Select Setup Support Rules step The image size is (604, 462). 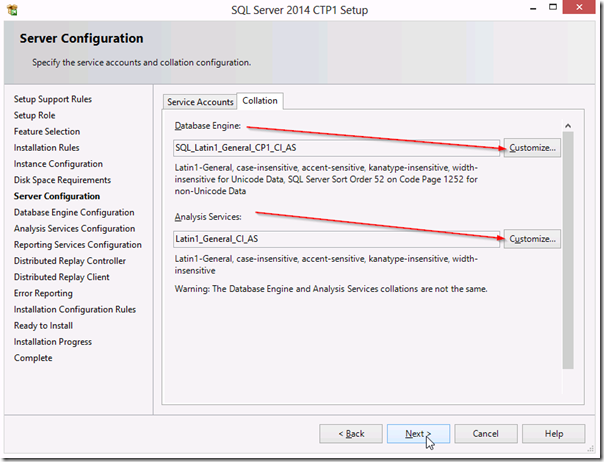point(53,99)
